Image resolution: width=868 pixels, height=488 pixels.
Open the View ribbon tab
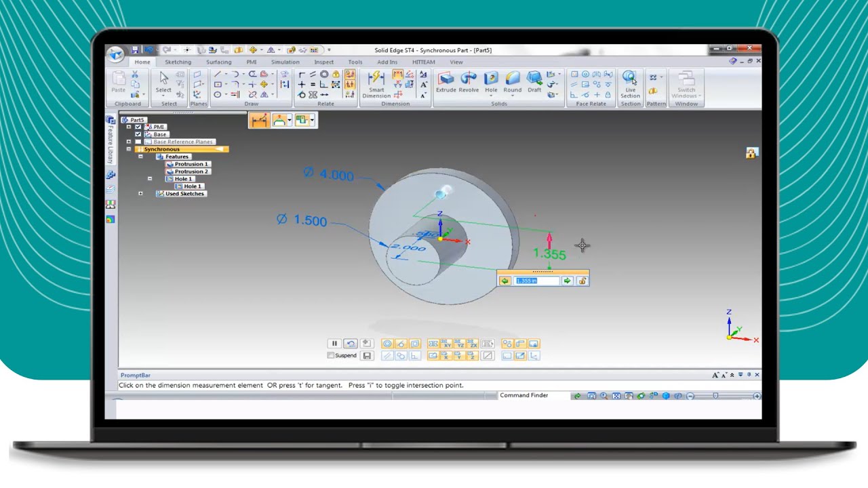pyautogui.click(x=456, y=62)
